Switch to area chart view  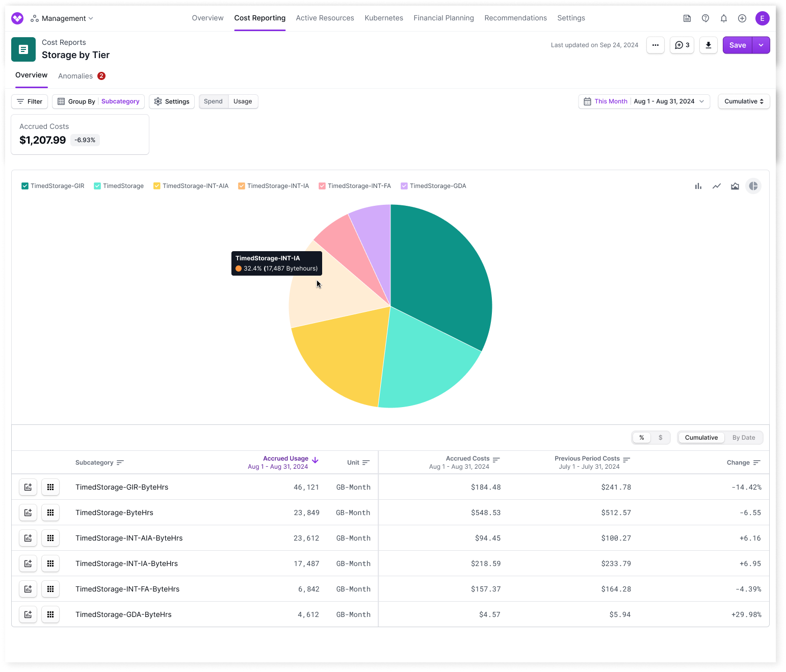(x=735, y=186)
